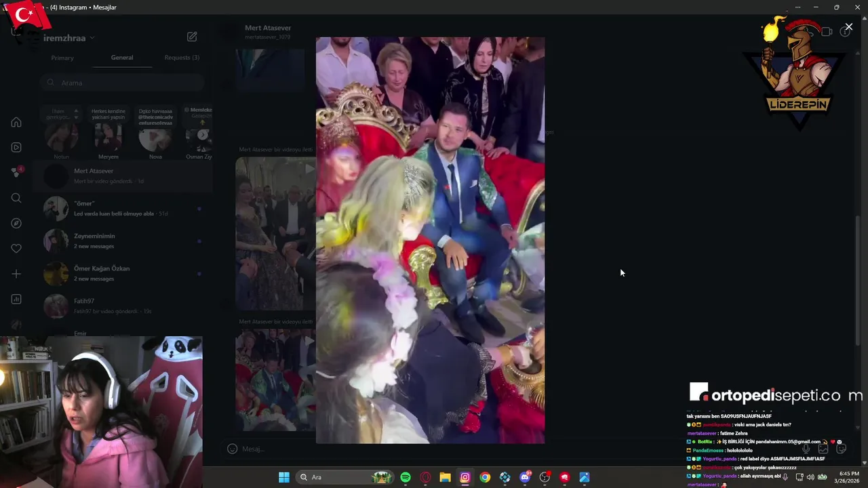Switch to the General tab
868x488 pixels.
coord(122,58)
